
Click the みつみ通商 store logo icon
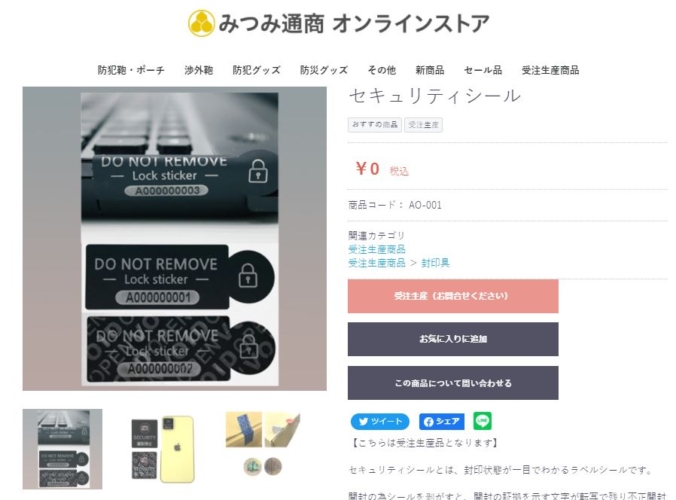pos(201,23)
